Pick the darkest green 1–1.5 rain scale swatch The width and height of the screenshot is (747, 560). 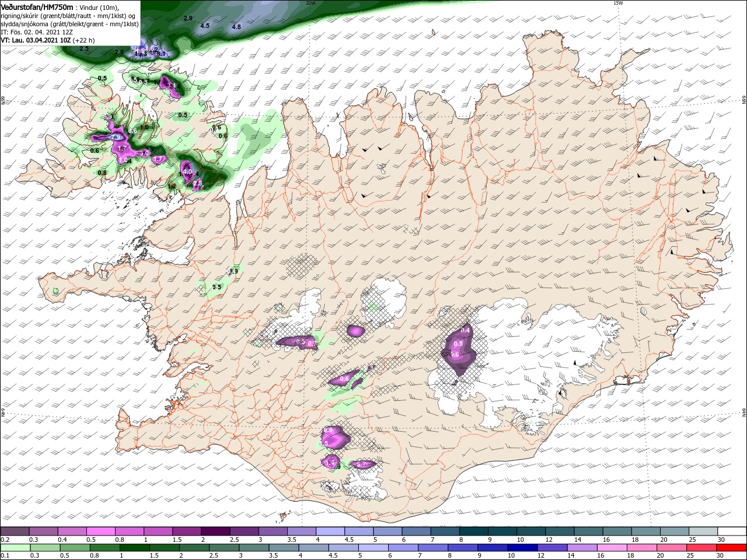pos(134,548)
